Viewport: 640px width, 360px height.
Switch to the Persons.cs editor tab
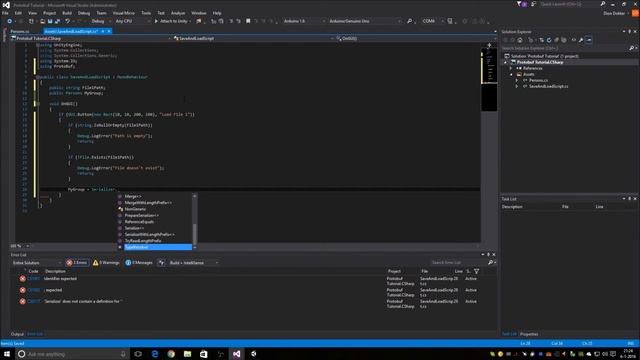[20, 31]
